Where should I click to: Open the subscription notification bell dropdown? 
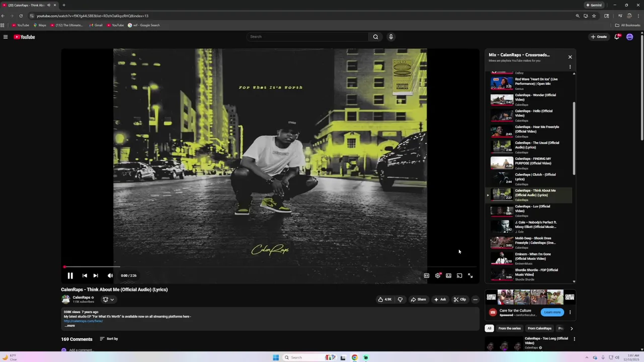point(108,299)
